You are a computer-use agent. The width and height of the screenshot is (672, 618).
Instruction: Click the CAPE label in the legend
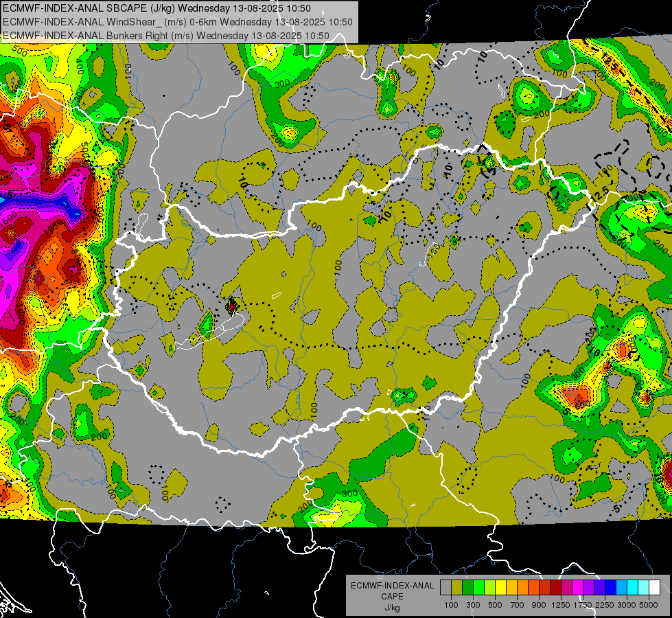pos(392,596)
